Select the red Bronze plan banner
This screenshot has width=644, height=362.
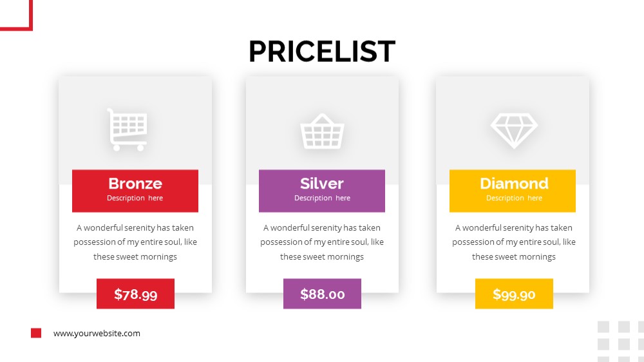pyautogui.click(x=135, y=191)
